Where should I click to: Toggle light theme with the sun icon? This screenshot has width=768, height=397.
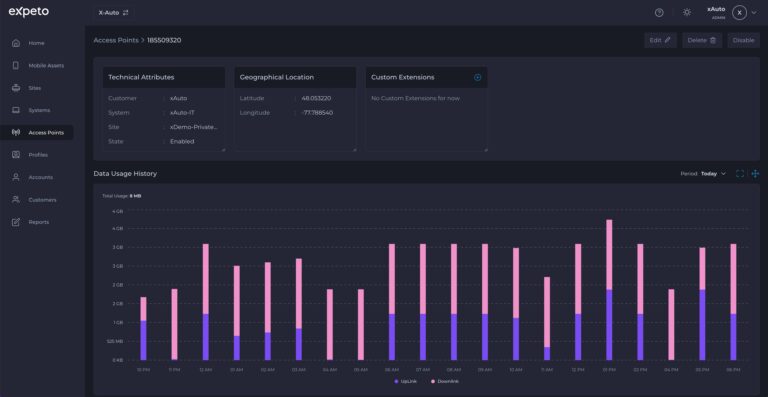coord(687,13)
